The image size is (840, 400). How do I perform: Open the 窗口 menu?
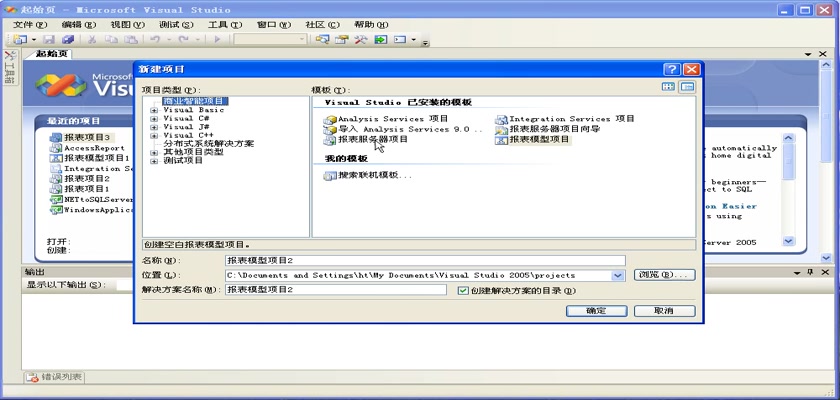click(274, 25)
